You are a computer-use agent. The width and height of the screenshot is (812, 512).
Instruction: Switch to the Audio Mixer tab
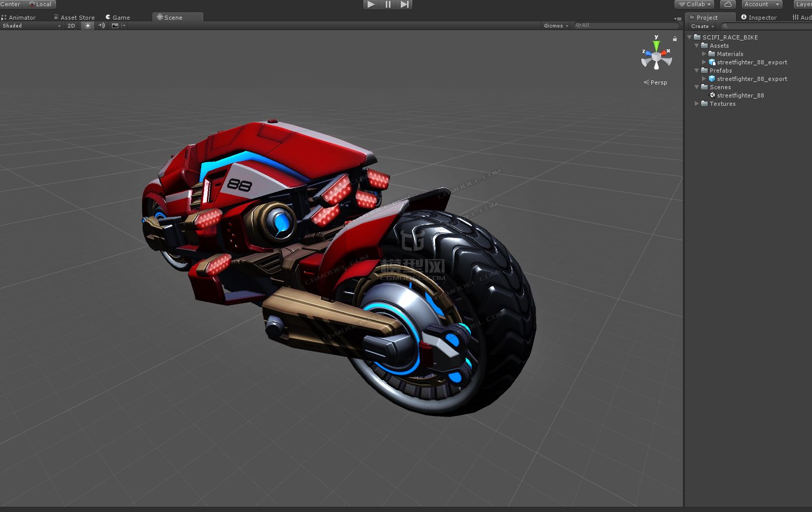click(x=802, y=17)
